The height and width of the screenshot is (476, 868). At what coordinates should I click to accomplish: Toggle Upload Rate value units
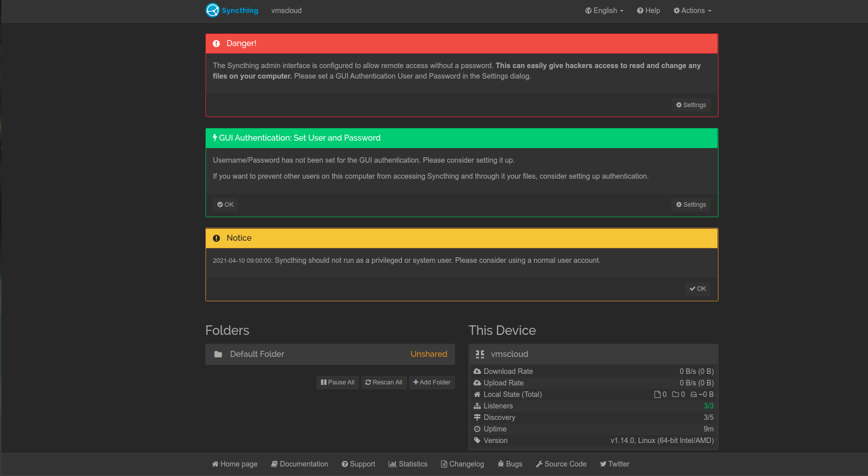(696, 383)
